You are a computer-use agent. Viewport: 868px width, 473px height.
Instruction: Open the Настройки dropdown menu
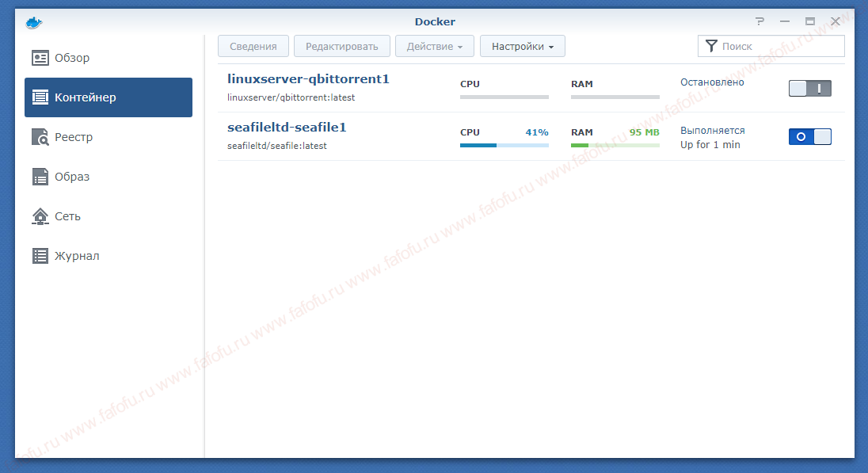(x=523, y=47)
